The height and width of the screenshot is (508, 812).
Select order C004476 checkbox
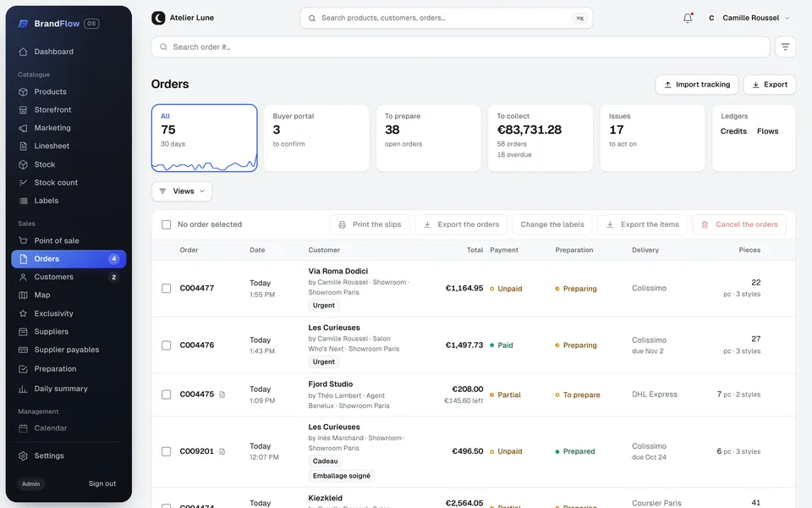(x=167, y=345)
